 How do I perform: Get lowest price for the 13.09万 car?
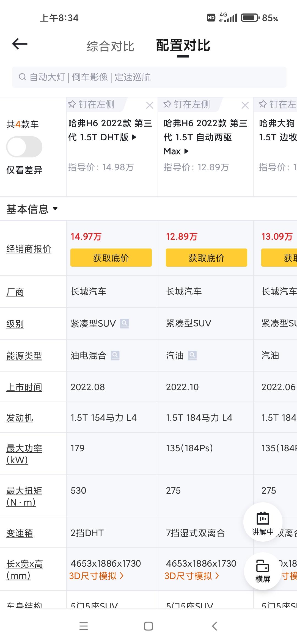point(279,258)
